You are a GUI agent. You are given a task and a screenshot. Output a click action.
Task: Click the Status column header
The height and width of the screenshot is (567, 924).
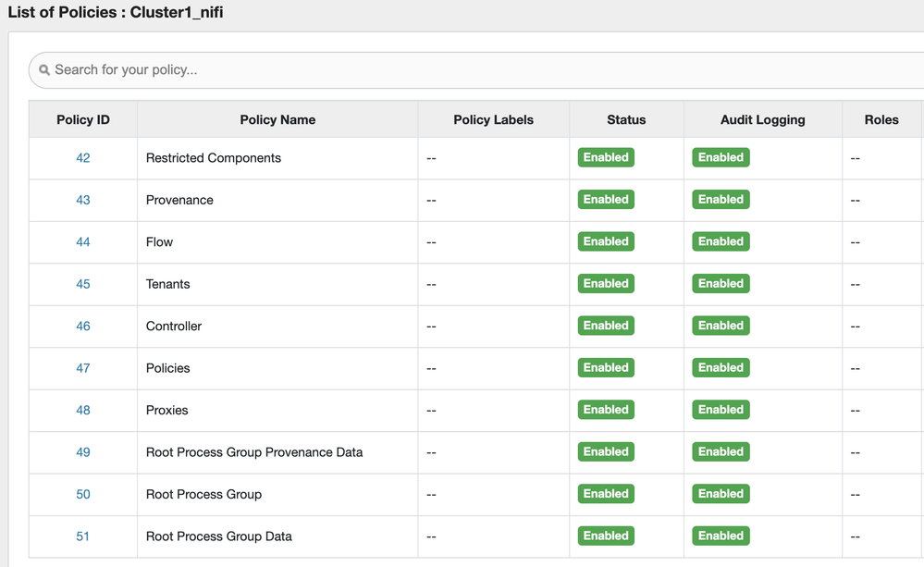point(626,119)
